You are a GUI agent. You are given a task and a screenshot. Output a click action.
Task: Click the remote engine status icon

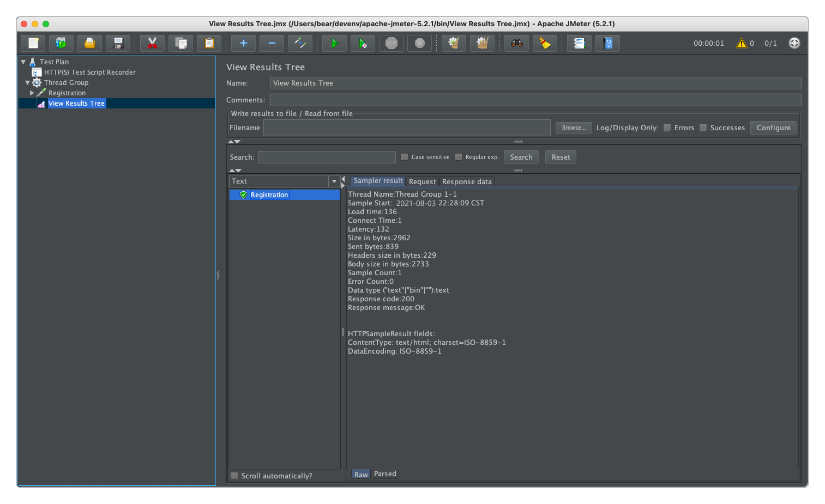point(794,43)
